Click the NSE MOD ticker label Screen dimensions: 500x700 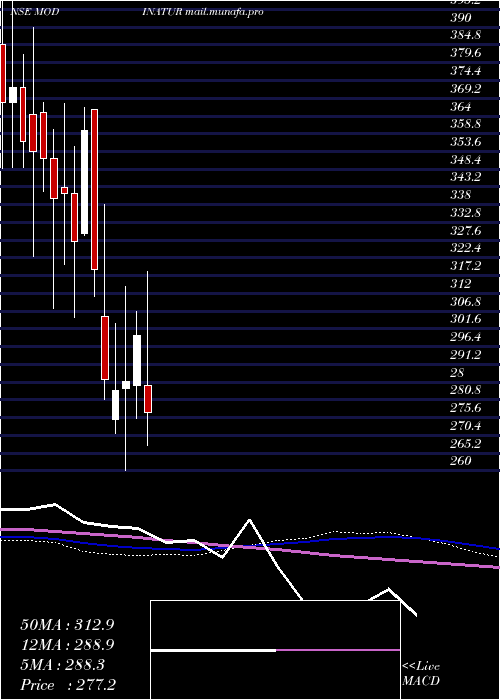[34, 12]
